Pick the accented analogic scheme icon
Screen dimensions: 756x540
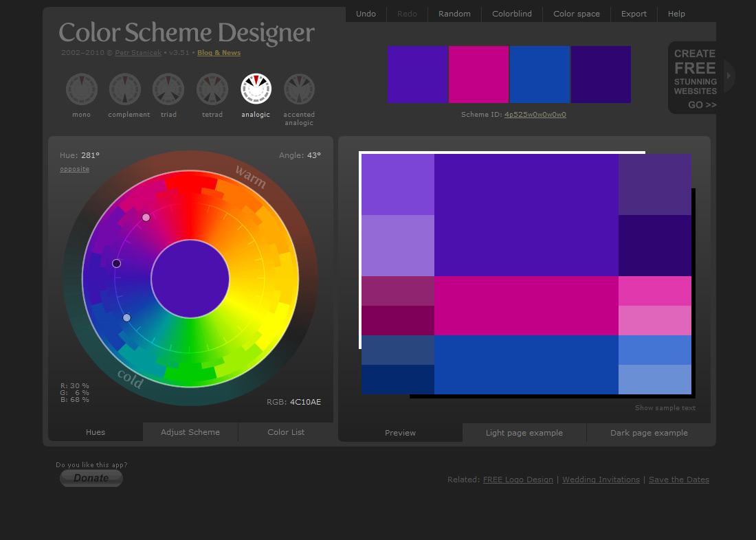click(299, 89)
